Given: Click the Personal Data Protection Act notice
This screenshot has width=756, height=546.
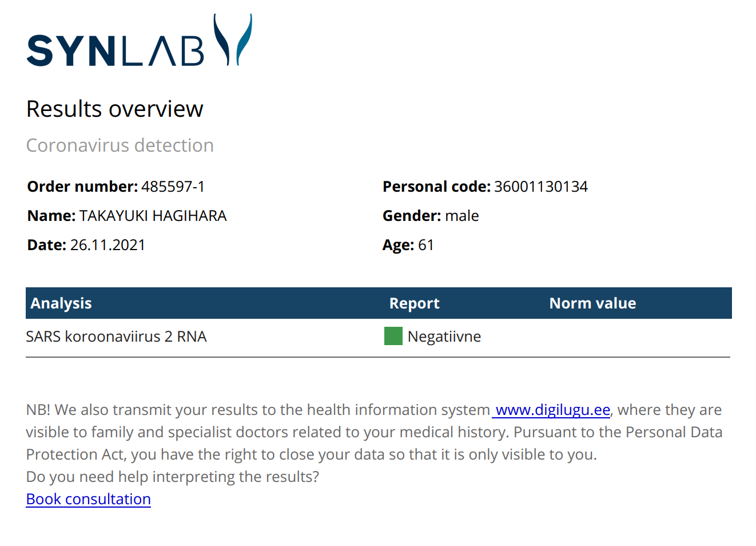Looking at the screenshot, I should [x=374, y=432].
